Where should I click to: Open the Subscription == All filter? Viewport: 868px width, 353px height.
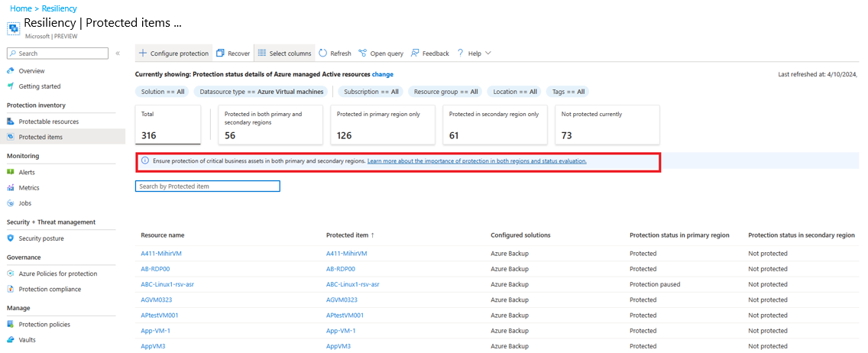pos(371,91)
